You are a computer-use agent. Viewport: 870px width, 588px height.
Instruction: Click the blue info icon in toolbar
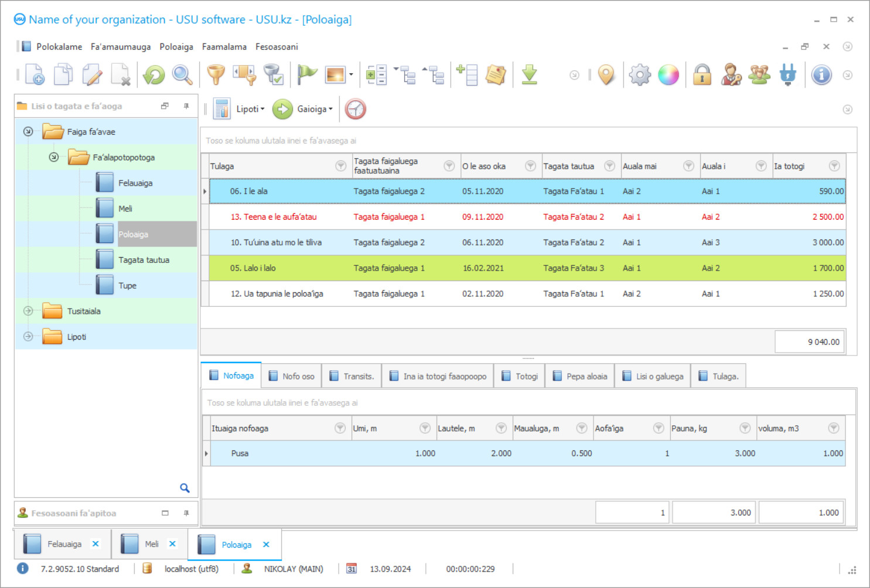pyautogui.click(x=821, y=74)
